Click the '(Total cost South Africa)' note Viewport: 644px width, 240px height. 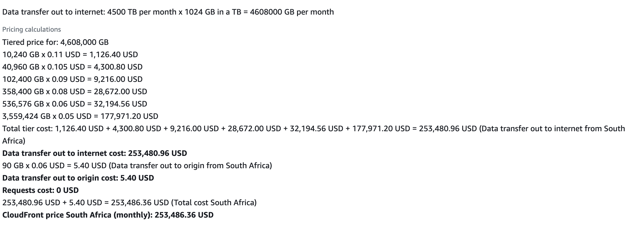coord(214,203)
